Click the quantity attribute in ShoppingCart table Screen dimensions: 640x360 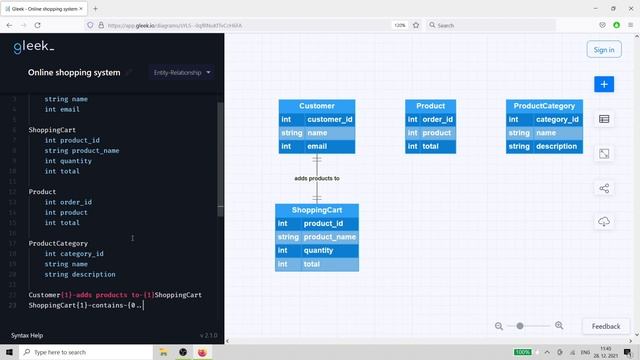click(317, 251)
